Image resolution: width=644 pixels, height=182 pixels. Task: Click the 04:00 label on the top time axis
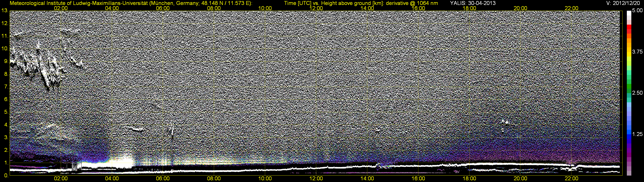point(112,8)
